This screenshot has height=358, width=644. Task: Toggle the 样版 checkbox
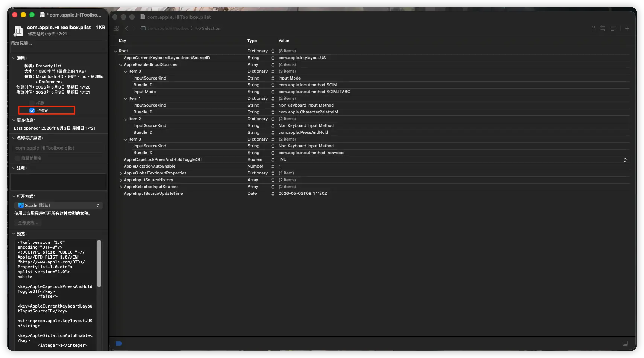point(32,103)
